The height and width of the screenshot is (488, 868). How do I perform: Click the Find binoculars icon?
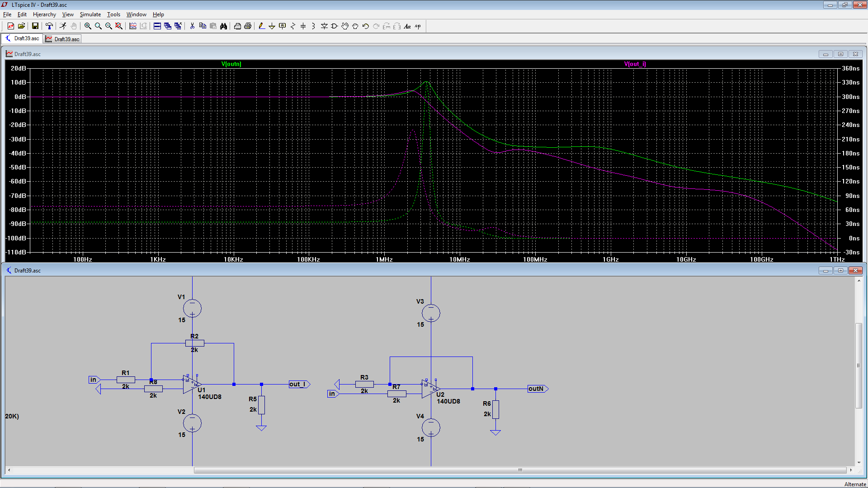(x=223, y=26)
